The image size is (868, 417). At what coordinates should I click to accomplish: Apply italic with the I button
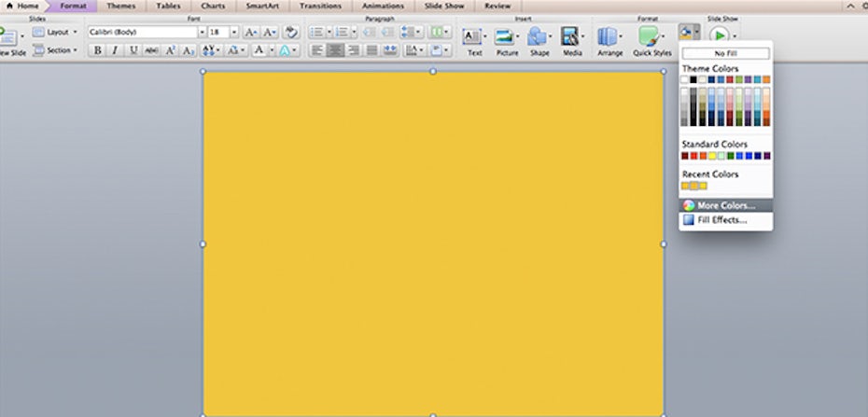point(115,50)
